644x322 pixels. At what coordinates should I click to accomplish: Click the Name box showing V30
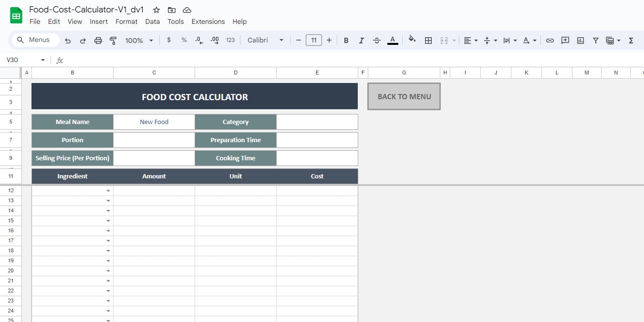coord(21,60)
